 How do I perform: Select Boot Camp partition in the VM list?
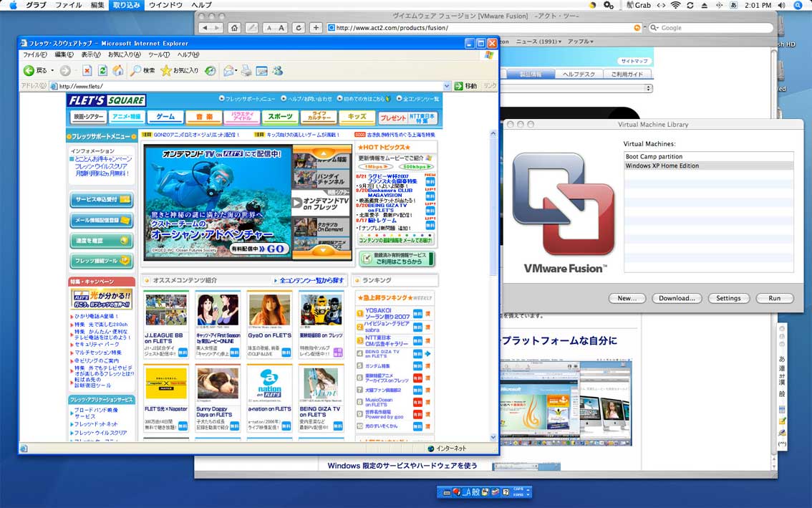click(x=708, y=156)
